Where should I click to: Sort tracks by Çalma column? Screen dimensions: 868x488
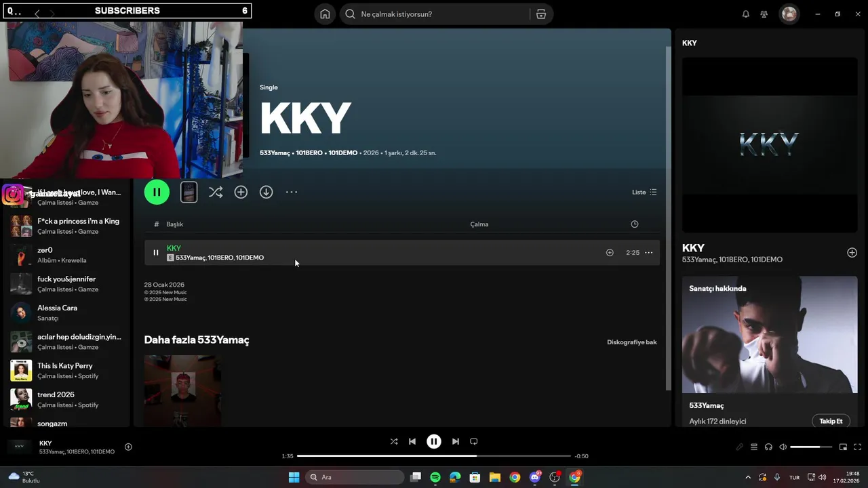tap(479, 224)
